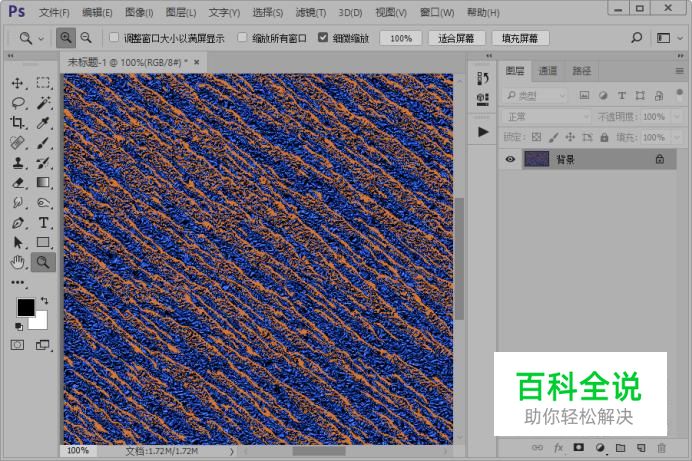The image size is (692, 461).
Task: Select the Dodge tool
Action: (x=43, y=202)
